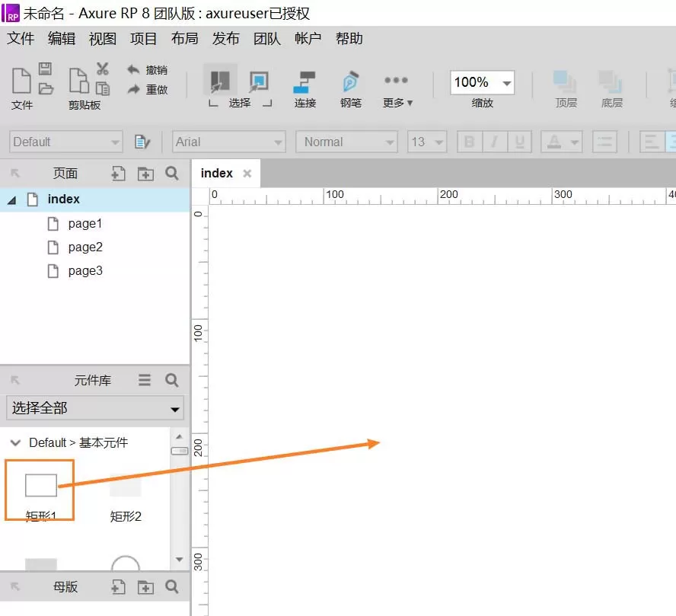The image size is (676, 616).
Task: Bring to front with 顶层 icon
Action: (x=565, y=82)
